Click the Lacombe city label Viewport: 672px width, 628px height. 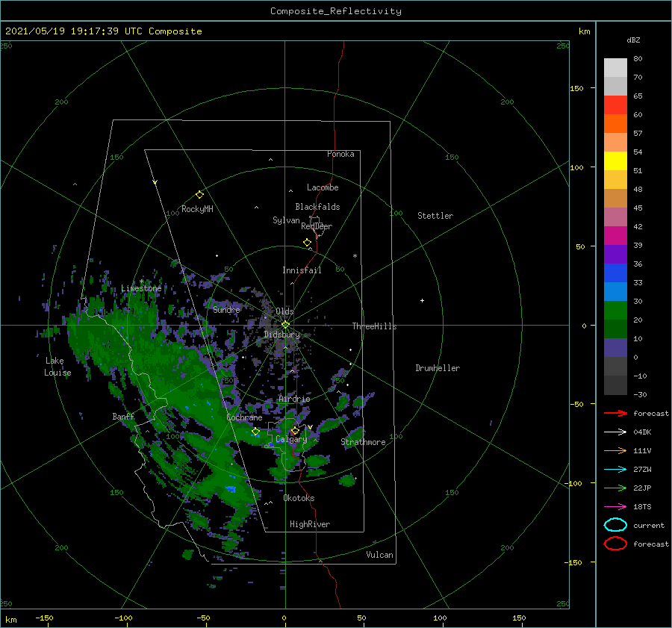[323, 187]
